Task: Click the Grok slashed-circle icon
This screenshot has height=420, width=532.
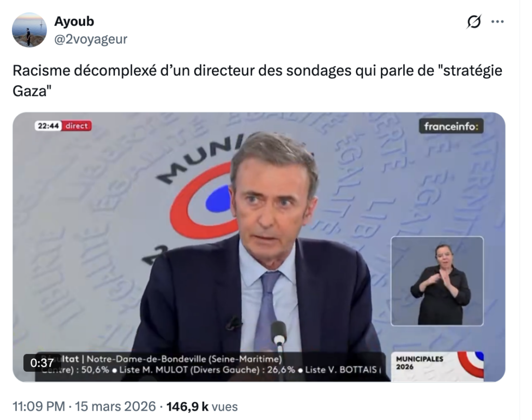Action: click(474, 22)
